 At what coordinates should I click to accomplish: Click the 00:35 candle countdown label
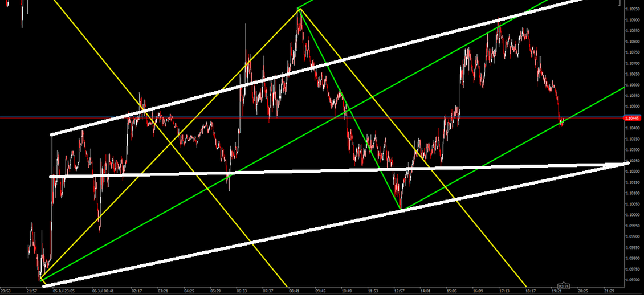pos(563,286)
